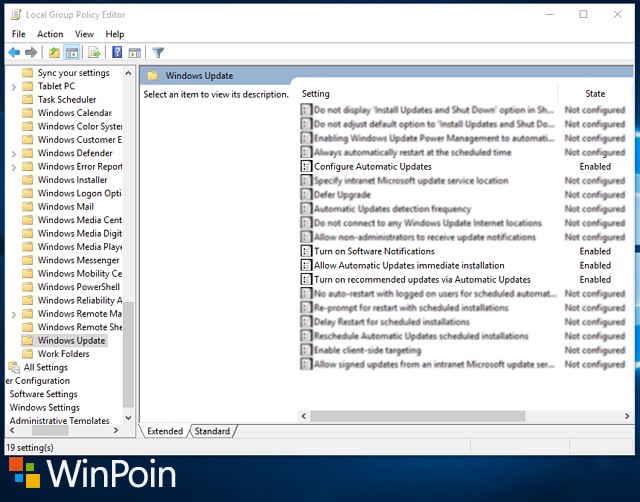Image resolution: width=640 pixels, height=502 pixels.
Task: Click the tree pane vertical scrollbar thumb
Action: [x=128, y=354]
